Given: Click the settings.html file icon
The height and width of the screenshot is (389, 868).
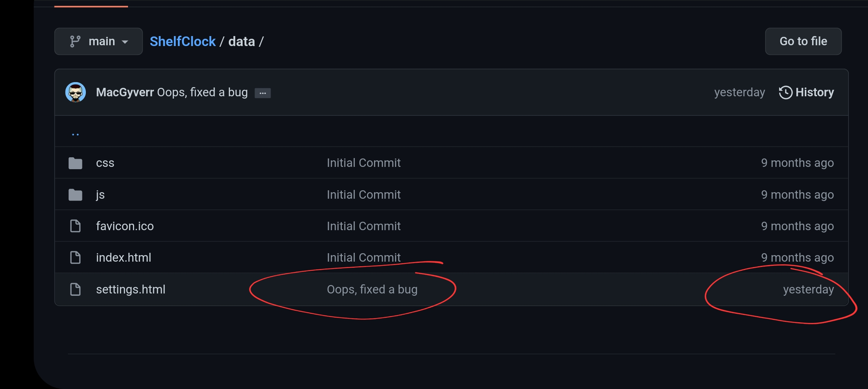Looking at the screenshot, I should point(75,289).
